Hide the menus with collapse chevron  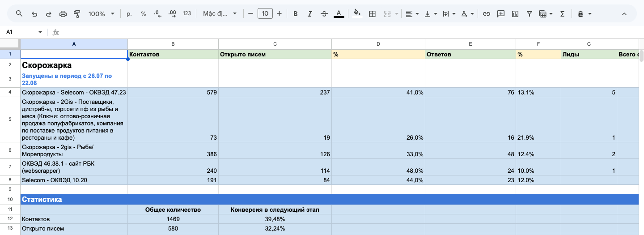pyautogui.click(x=624, y=14)
